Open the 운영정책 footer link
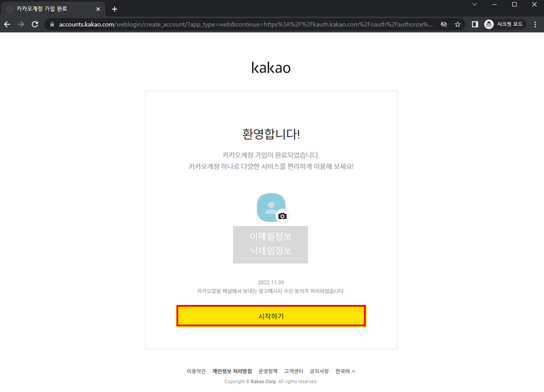The image size is (544, 392). point(268,371)
